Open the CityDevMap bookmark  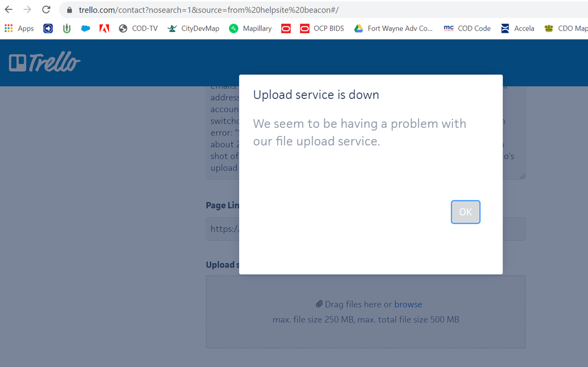(193, 28)
